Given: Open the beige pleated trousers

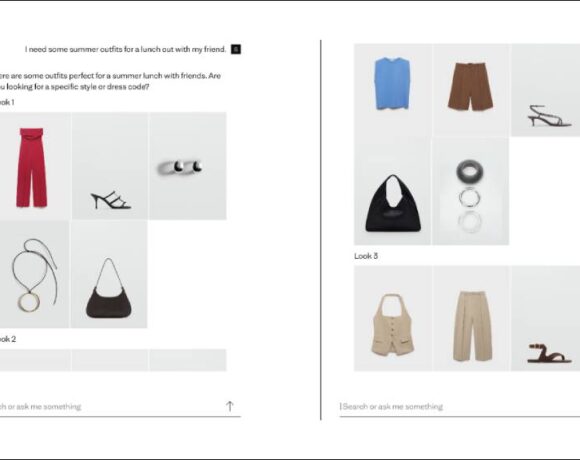Looking at the screenshot, I should (471, 318).
